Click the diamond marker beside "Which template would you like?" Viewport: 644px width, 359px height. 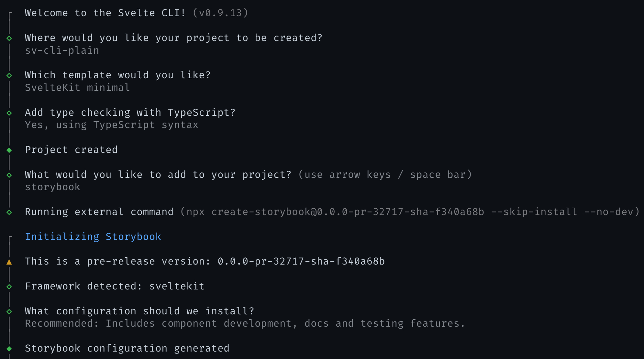point(9,75)
